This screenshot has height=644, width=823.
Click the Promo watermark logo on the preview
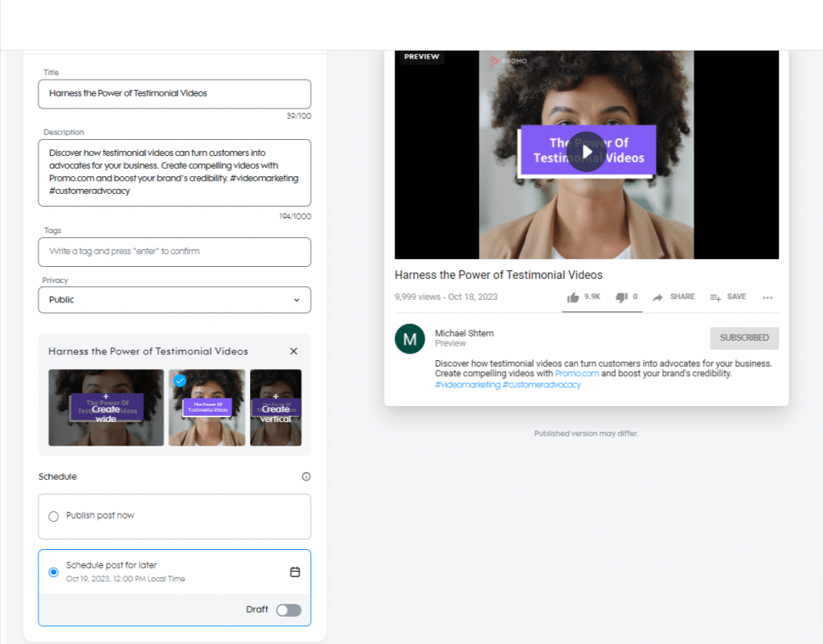point(507,61)
